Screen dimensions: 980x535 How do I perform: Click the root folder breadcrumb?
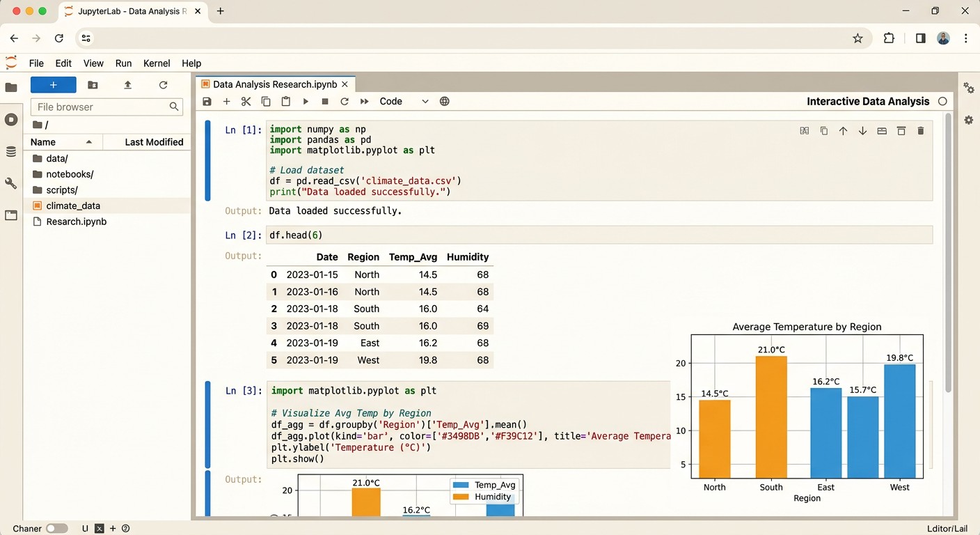point(41,125)
